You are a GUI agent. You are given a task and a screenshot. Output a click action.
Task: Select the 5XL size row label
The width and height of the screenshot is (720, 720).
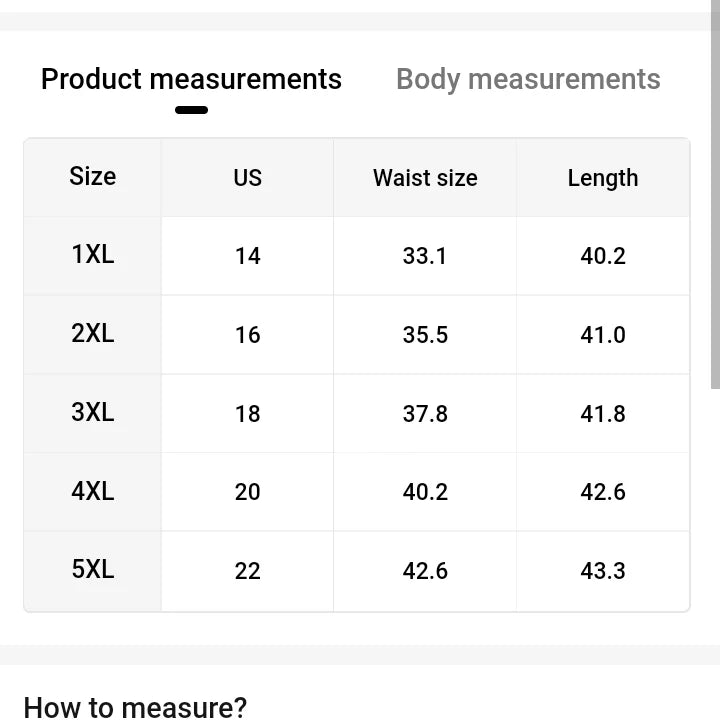[93, 570]
